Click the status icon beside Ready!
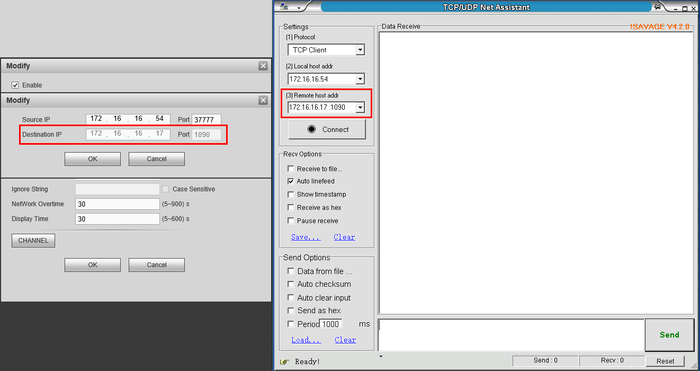The height and width of the screenshot is (371, 700). coord(283,361)
